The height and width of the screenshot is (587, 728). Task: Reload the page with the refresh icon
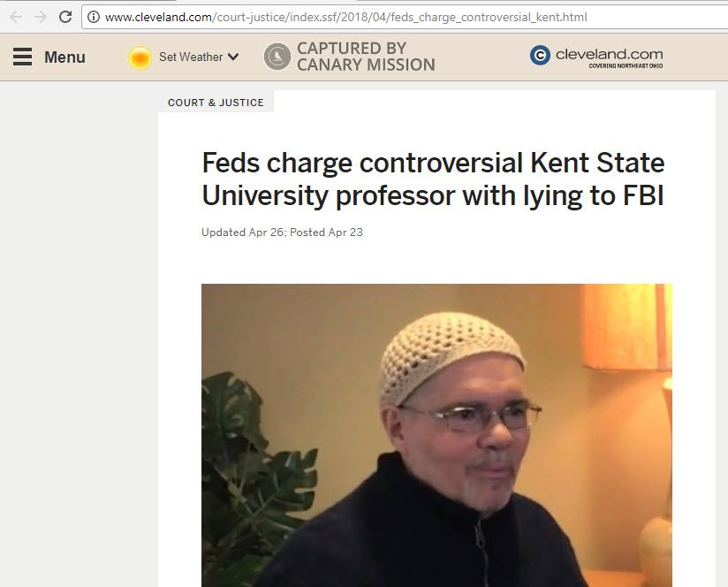[x=64, y=17]
